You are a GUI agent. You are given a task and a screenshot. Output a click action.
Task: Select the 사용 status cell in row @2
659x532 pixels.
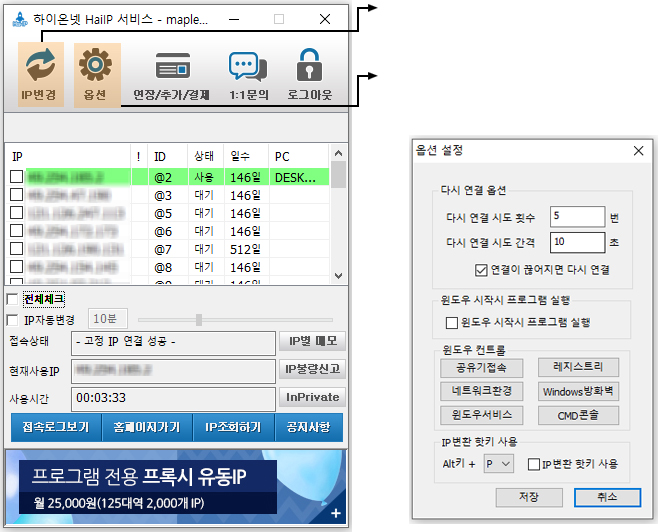[x=206, y=177]
